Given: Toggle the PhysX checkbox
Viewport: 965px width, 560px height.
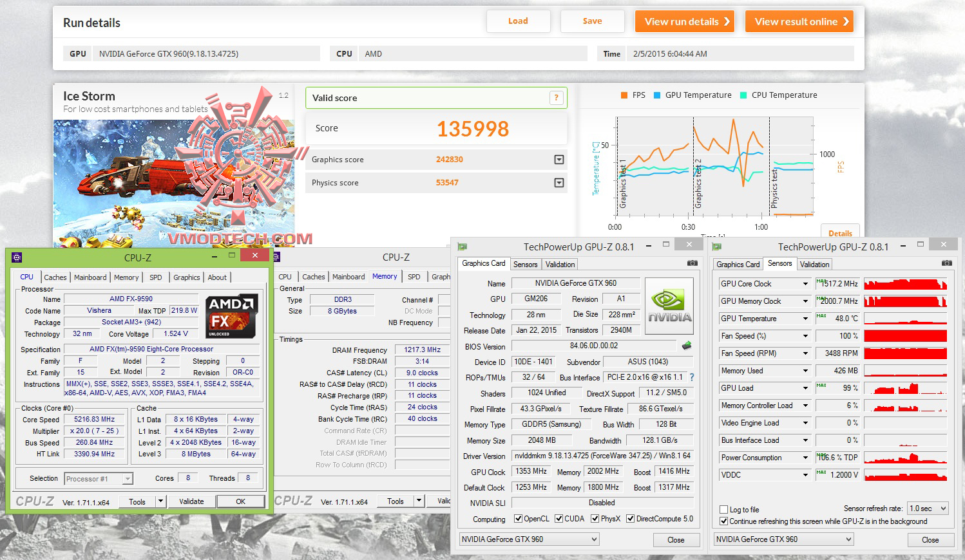Looking at the screenshot, I should pos(595,519).
